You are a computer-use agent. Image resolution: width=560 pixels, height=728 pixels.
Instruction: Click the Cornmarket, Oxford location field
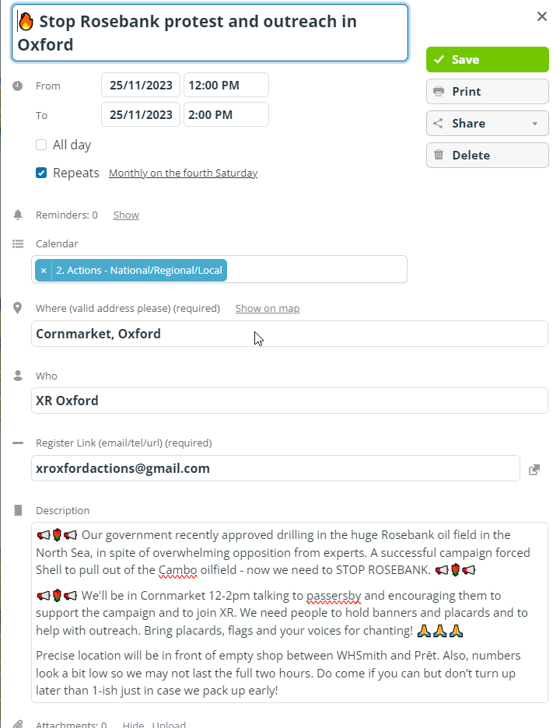coord(289,334)
